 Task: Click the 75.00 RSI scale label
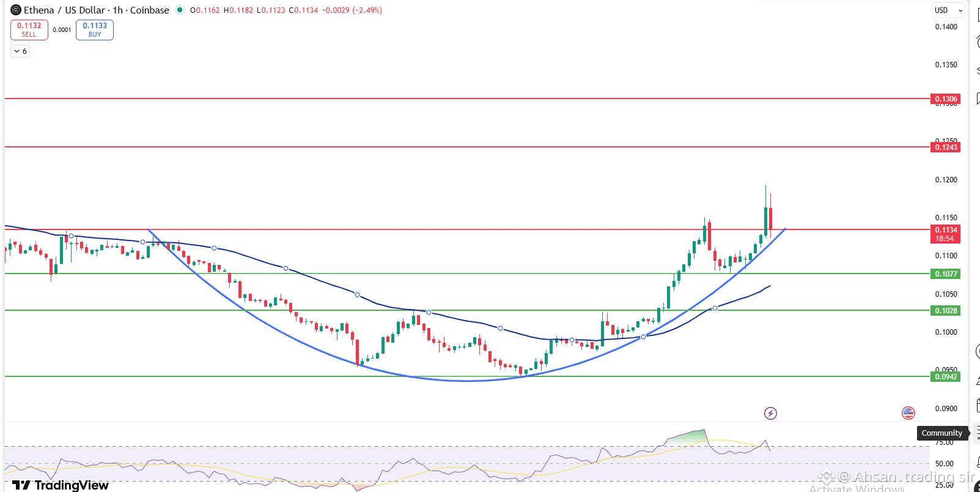[x=944, y=442]
